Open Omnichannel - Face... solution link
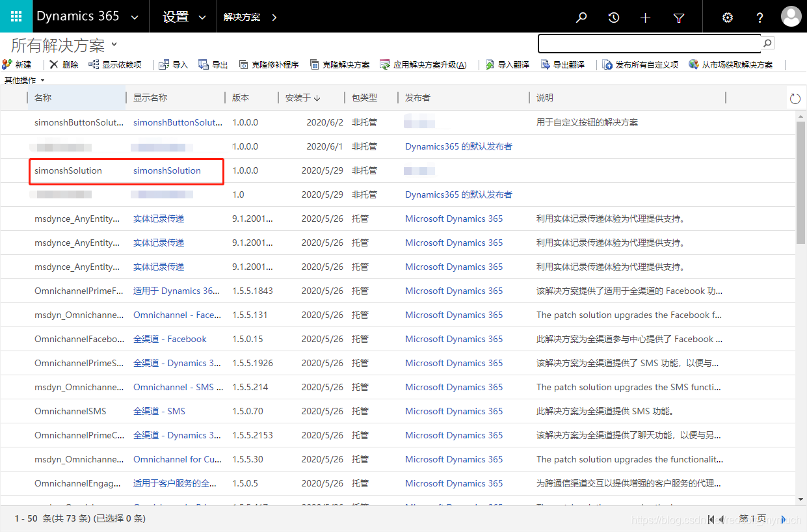The height and width of the screenshot is (532, 807). (x=178, y=315)
